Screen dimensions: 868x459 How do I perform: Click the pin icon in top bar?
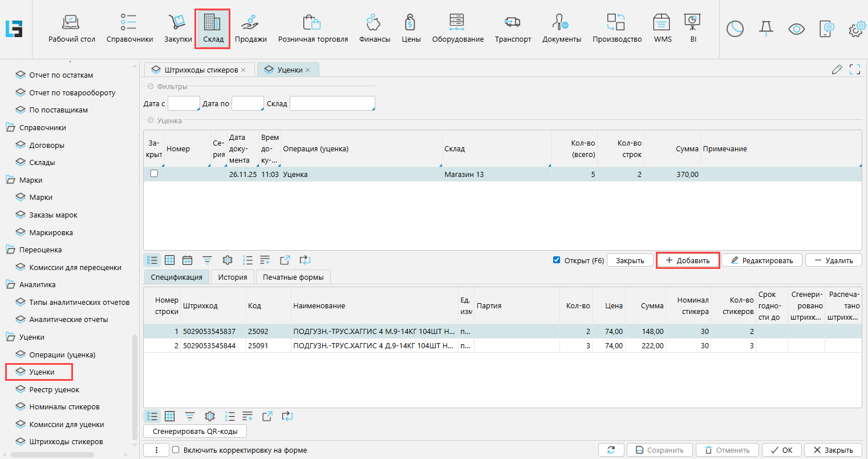(x=766, y=29)
